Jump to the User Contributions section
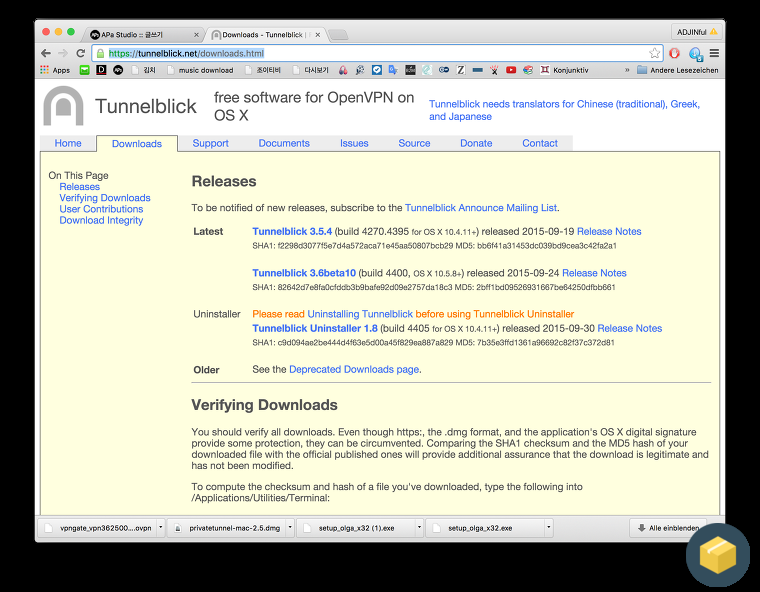This screenshot has width=760, height=592. click(101, 209)
